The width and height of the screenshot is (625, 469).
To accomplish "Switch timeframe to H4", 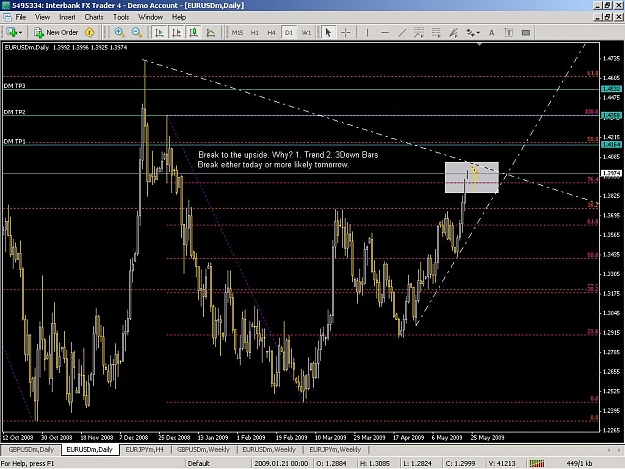I will pyautogui.click(x=271, y=33).
